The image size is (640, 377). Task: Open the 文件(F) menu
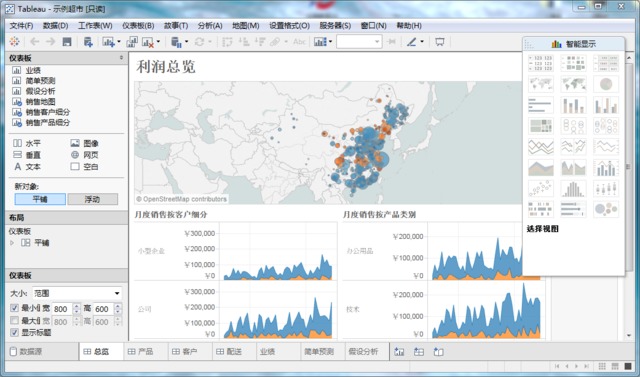[21, 25]
